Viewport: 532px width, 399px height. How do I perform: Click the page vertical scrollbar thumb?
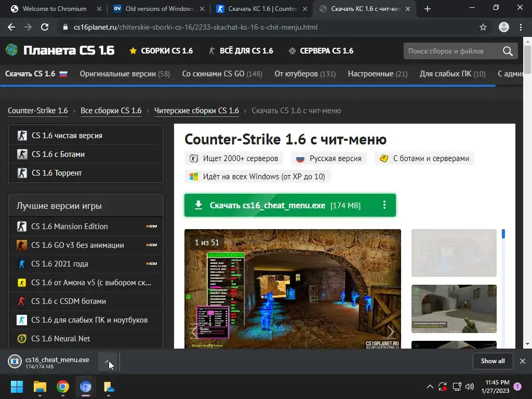pos(527,59)
